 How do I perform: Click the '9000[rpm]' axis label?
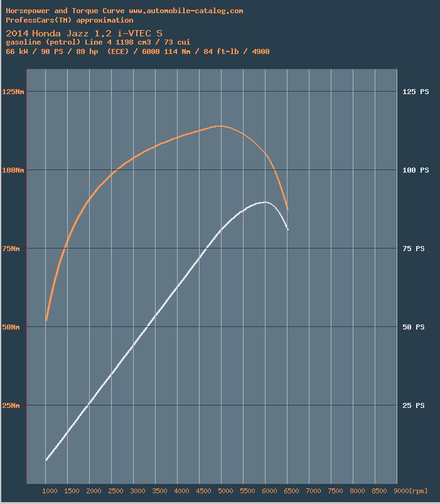tap(410, 491)
